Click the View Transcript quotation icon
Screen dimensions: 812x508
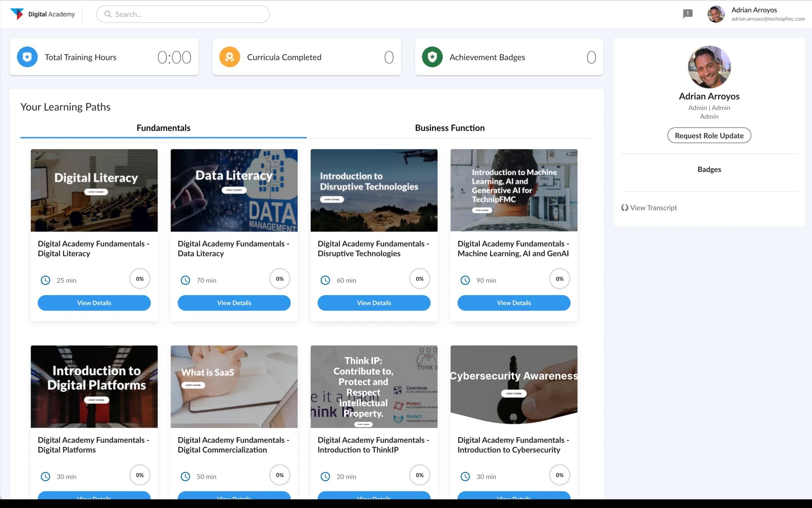624,207
